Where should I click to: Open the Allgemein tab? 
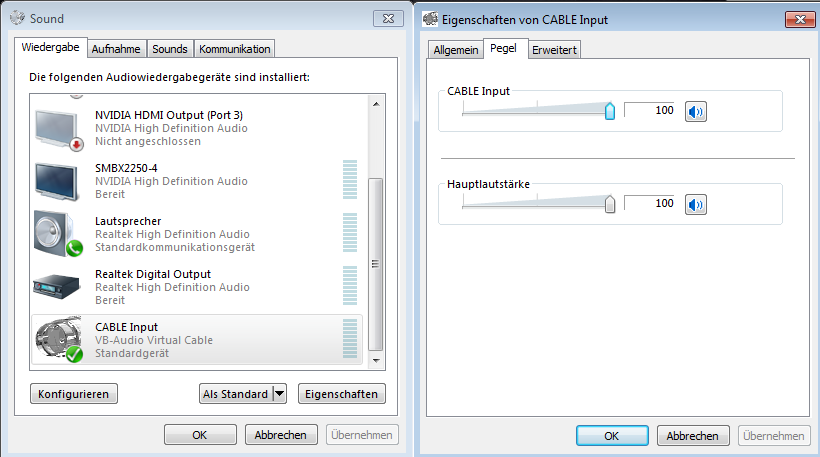point(455,50)
